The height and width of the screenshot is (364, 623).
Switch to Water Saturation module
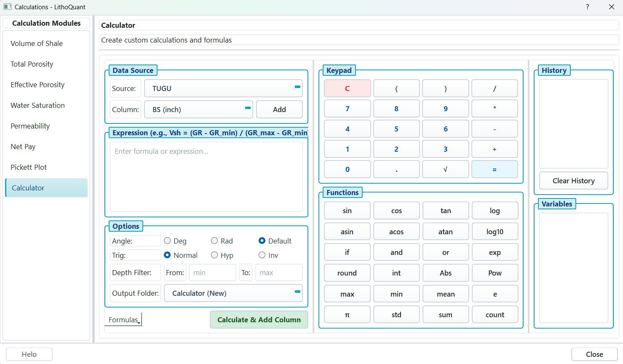[38, 105]
